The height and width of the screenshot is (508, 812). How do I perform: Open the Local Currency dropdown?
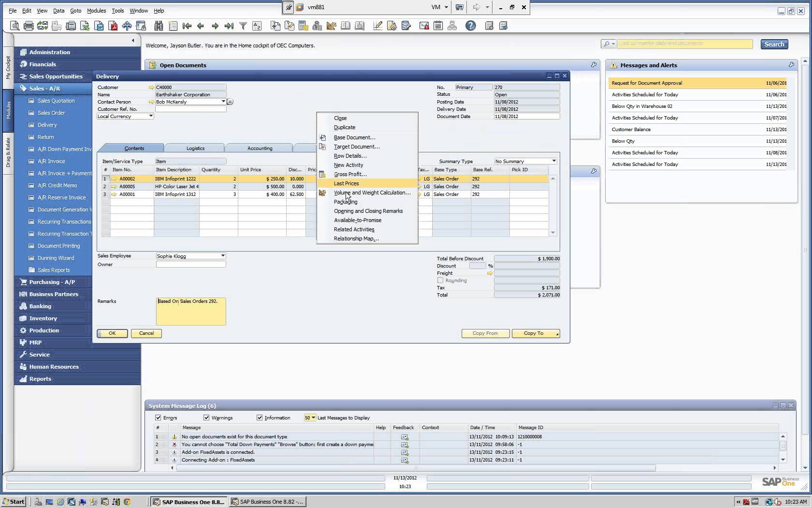tap(150, 116)
